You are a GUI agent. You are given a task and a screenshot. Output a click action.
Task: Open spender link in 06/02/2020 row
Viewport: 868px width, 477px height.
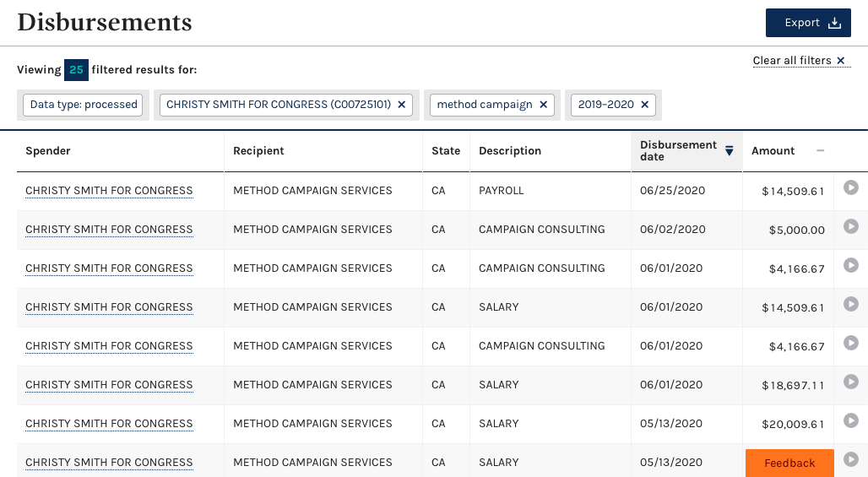point(109,230)
